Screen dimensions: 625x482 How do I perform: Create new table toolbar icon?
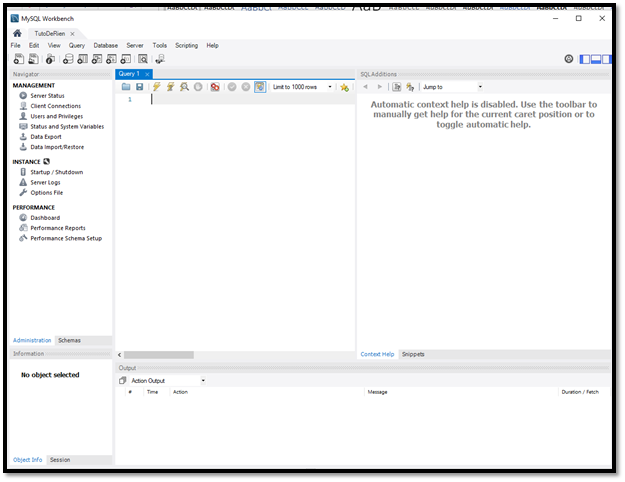pyautogui.click(x=83, y=59)
